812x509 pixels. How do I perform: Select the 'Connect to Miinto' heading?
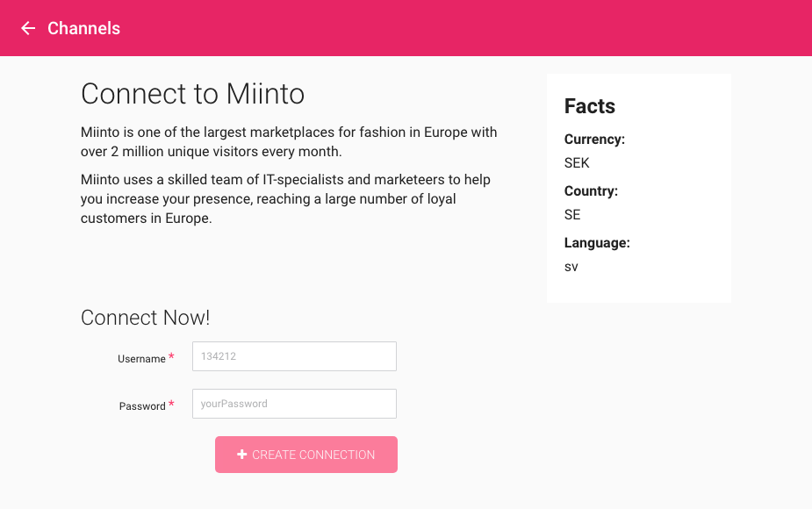click(x=192, y=94)
